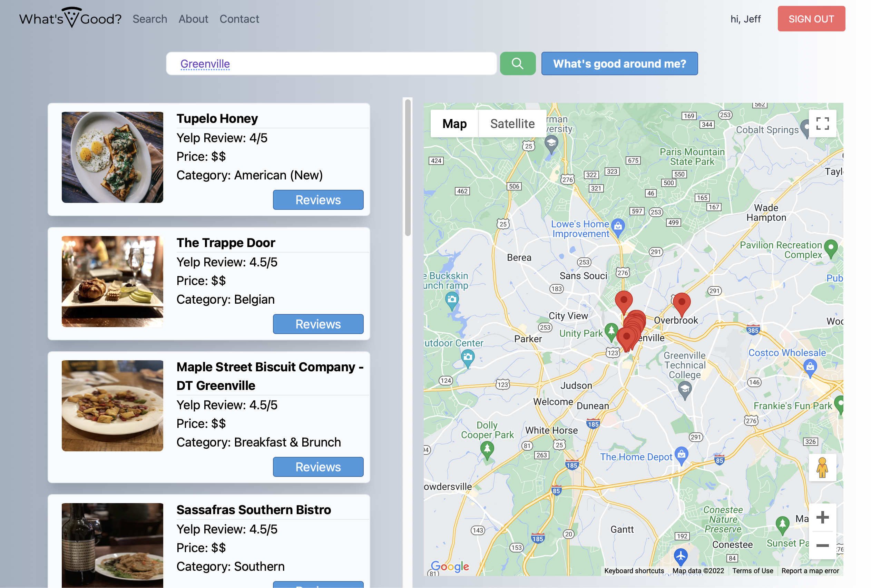Click the Lowe's Home Improvement shopping pin
871x588 pixels.
pos(618,228)
